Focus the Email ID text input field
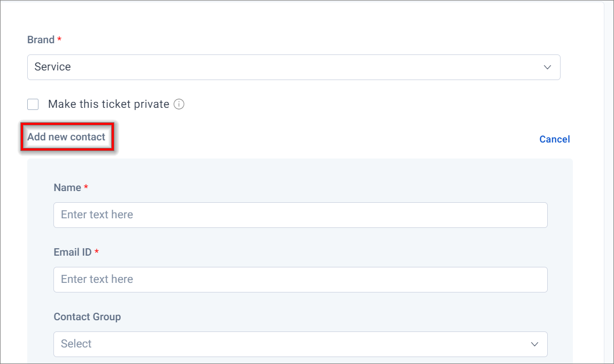This screenshot has width=614, height=364. point(300,280)
